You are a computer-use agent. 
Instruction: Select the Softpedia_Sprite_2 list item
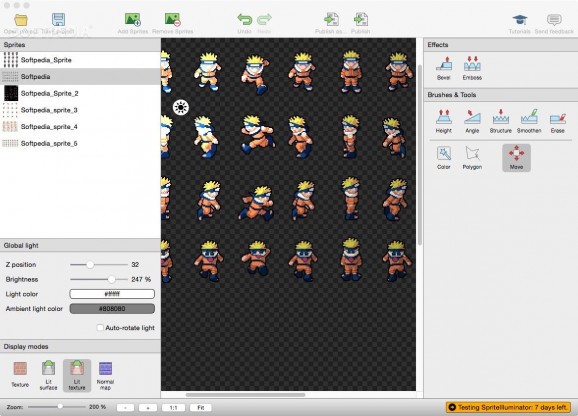(x=80, y=93)
